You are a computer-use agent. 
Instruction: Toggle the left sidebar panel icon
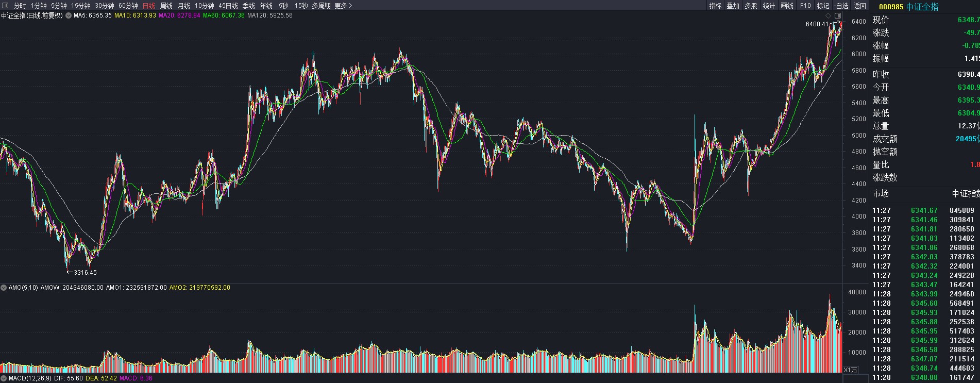5,6
